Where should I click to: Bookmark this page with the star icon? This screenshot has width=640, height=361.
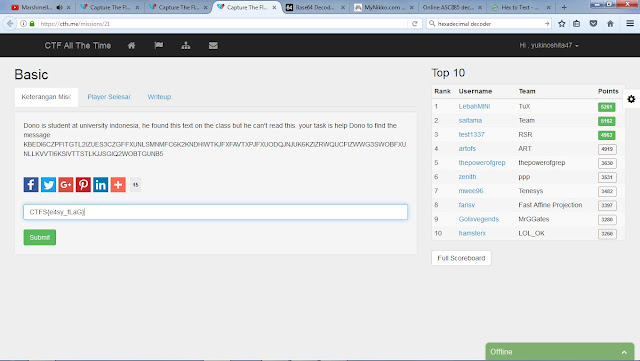coord(562,24)
